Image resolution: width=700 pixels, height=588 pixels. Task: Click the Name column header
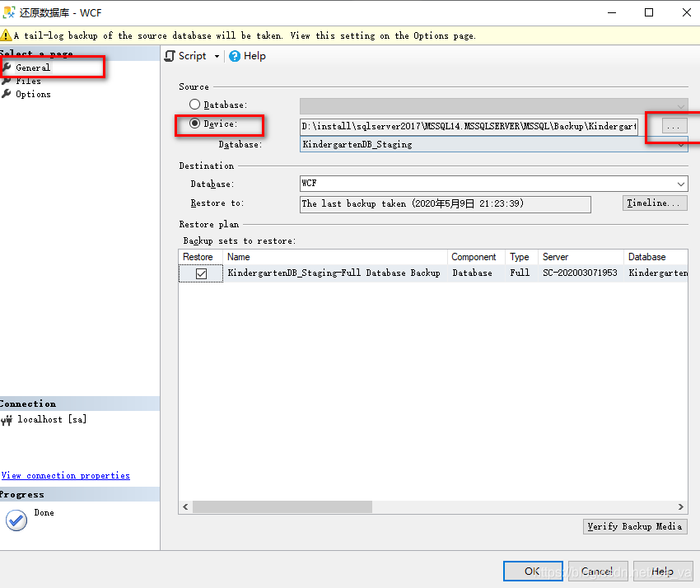pos(335,257)
